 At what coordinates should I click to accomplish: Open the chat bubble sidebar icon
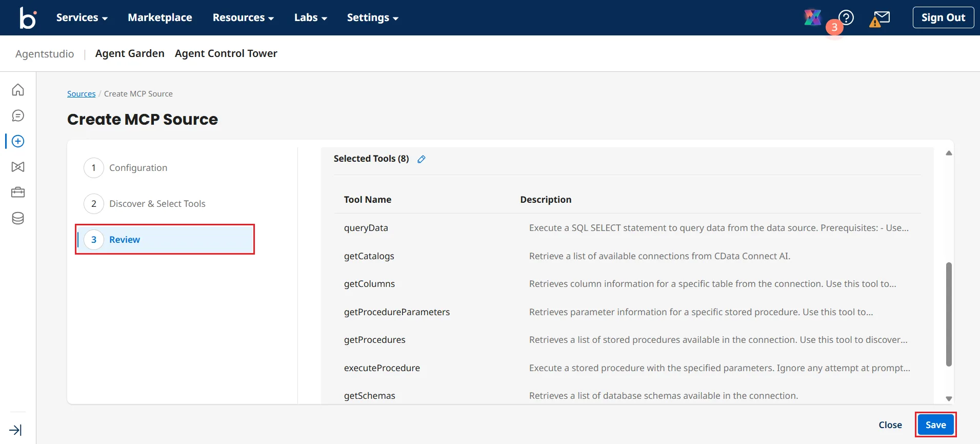(x=18, y=115)
